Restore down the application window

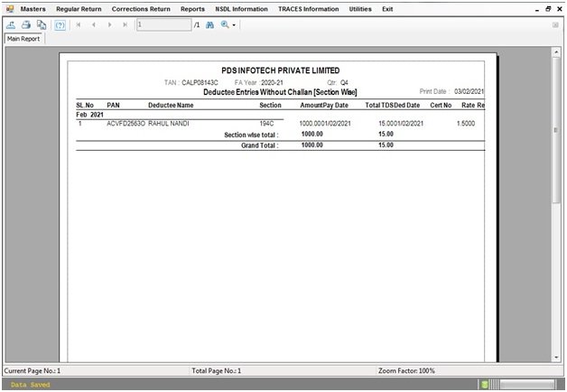point(548,9)
